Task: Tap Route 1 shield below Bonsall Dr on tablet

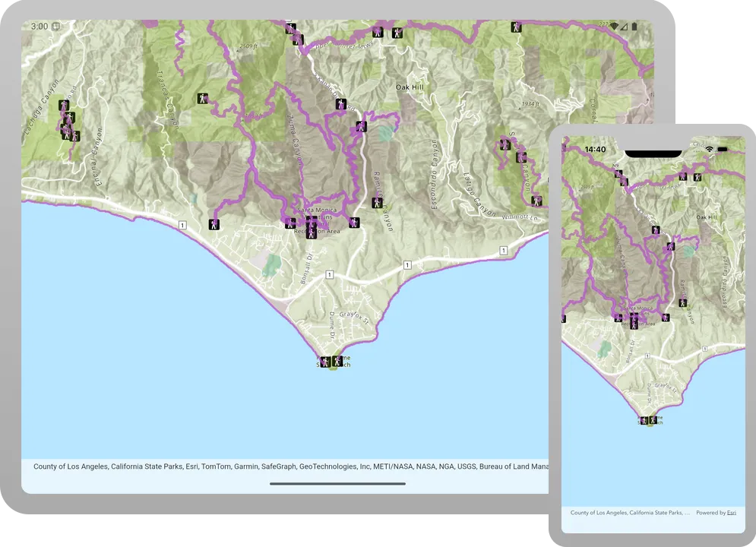Action: point(329,275)
